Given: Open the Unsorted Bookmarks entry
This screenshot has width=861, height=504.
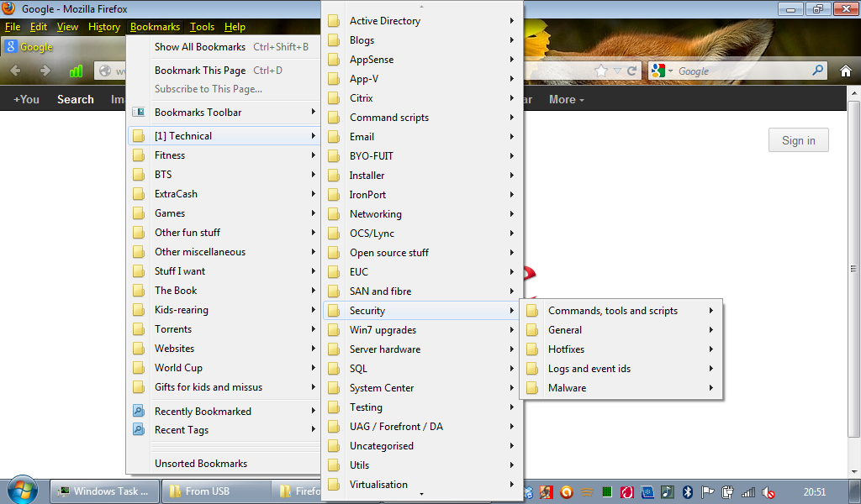Looking at the screenshot, I should pos(224,464).
